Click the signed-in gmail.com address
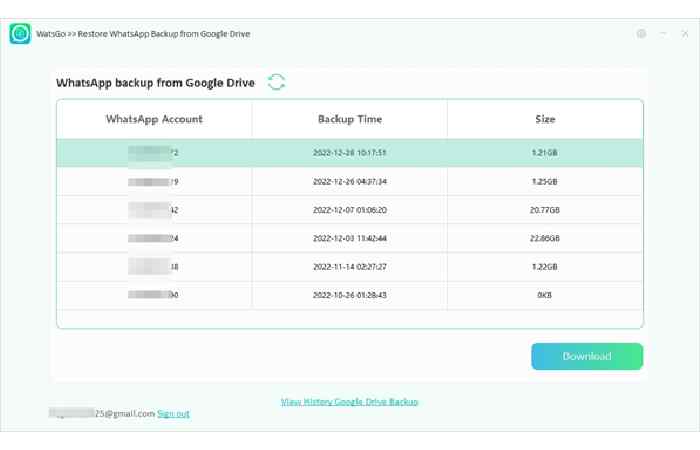The image size is (700, 450). [102, 413]
